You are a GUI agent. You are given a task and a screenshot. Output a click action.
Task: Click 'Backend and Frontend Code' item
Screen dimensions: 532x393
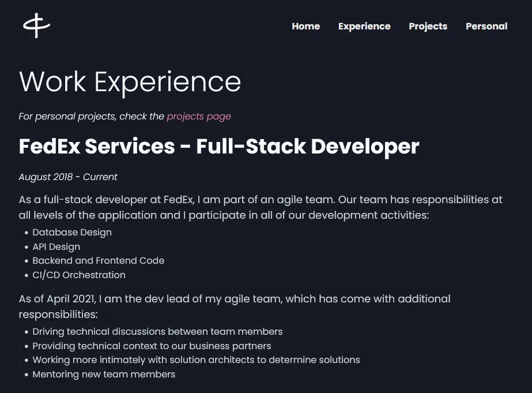[x=99, y=260]
